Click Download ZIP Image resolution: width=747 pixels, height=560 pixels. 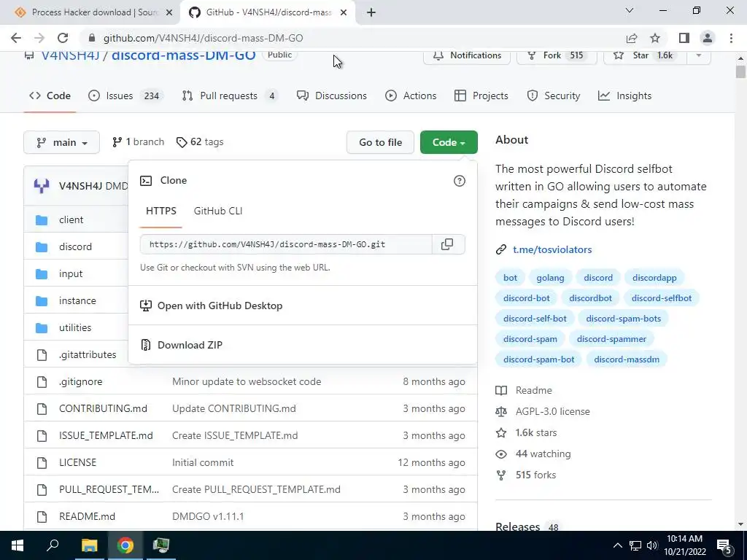[x=190, y=345]
